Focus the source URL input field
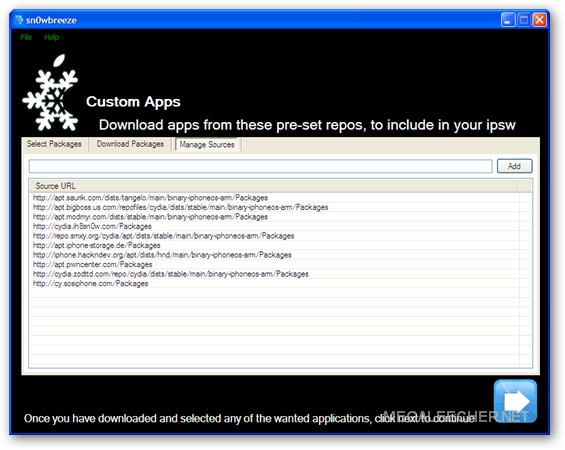Viewport: 565px width, 450px height. pyautogui.click(x=261, y=166)
